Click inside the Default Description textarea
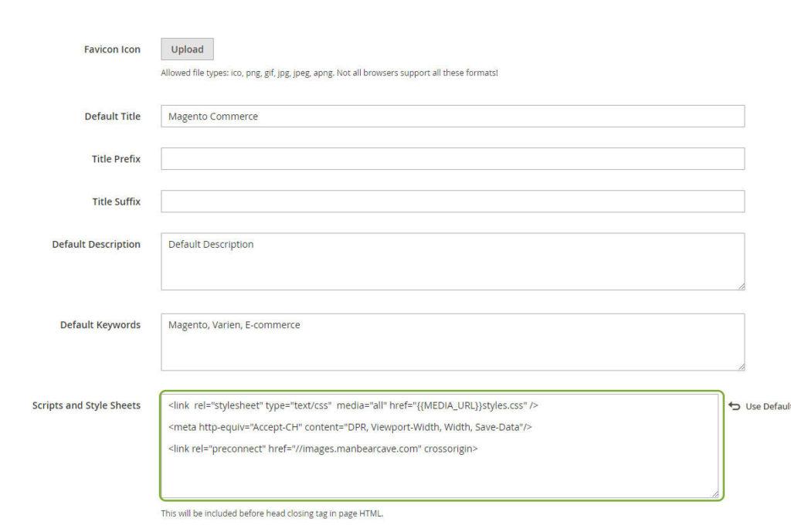 453,261
